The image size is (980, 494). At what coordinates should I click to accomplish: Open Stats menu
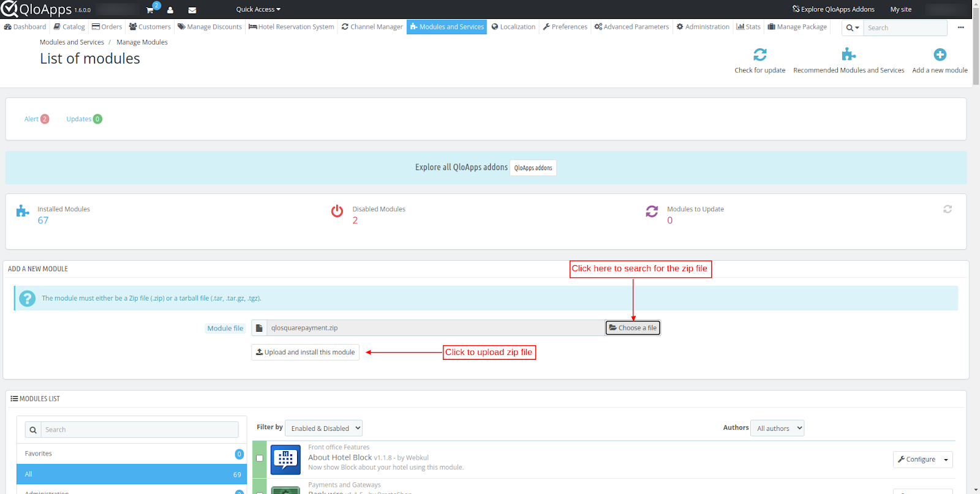tap(748, 27)
